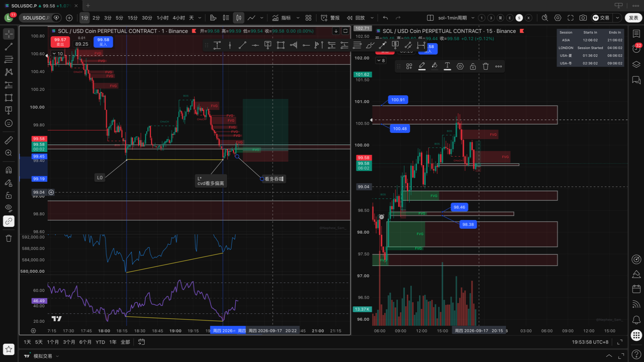Select the 3个月 date range
This screenshot has width=644, height=362.
point(69,342)
